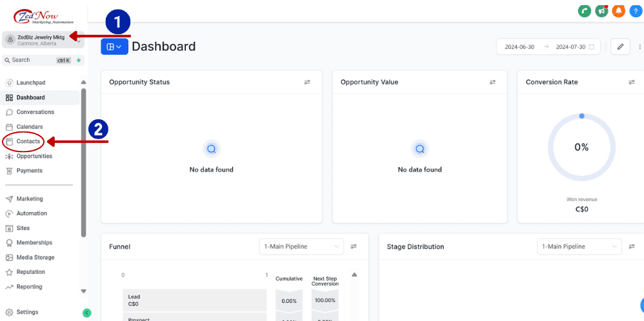Expand Funnel 1-Main Pipeline dropdown
This screenshot has width=644, height=321.
click(301, 247)
